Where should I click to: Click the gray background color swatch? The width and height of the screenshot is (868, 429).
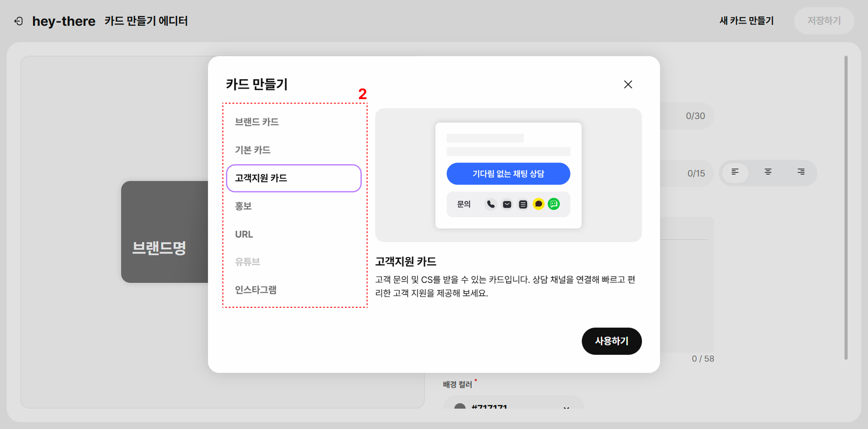pos(460,406)
